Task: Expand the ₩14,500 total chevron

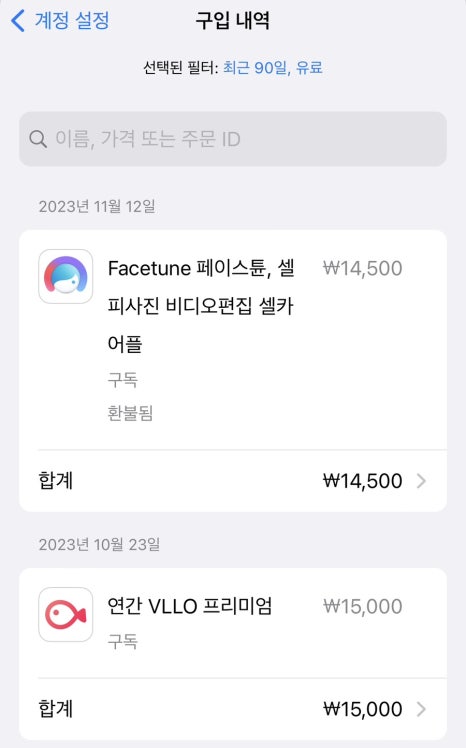Action: pyautogui.click(x=421, y=481)
